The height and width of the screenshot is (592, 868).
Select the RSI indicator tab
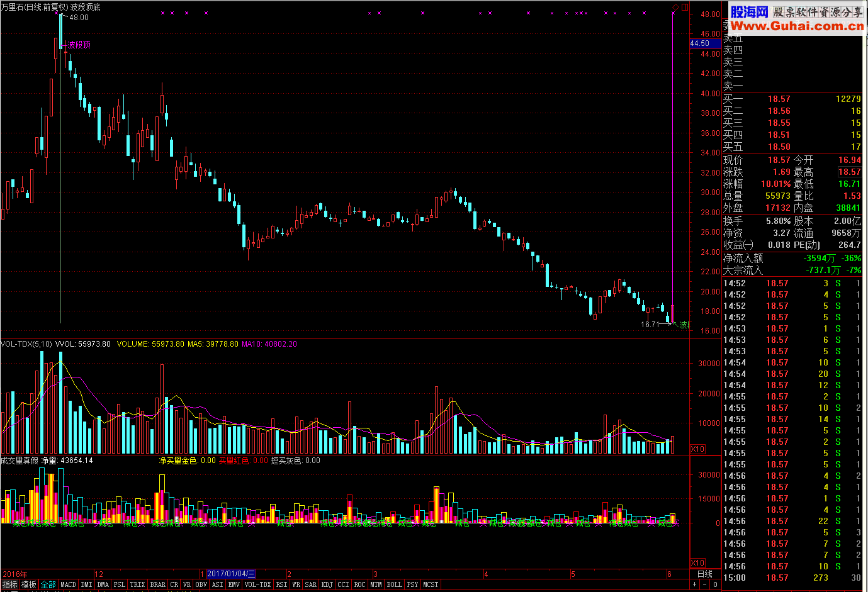(282, 584)
